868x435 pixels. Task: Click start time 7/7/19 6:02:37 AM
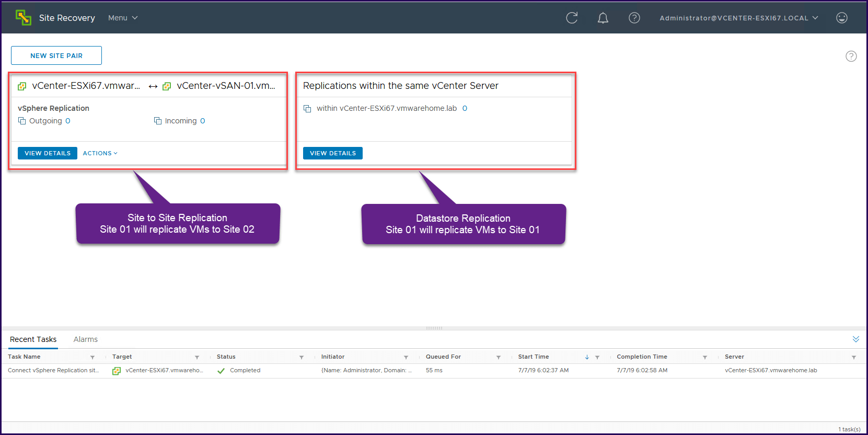coord(543,370)
